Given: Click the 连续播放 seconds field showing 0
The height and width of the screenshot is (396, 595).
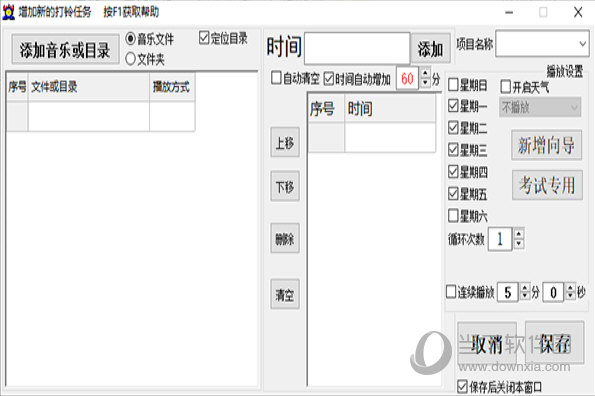Looking at the screenshot, I should [x=553, y=292].
